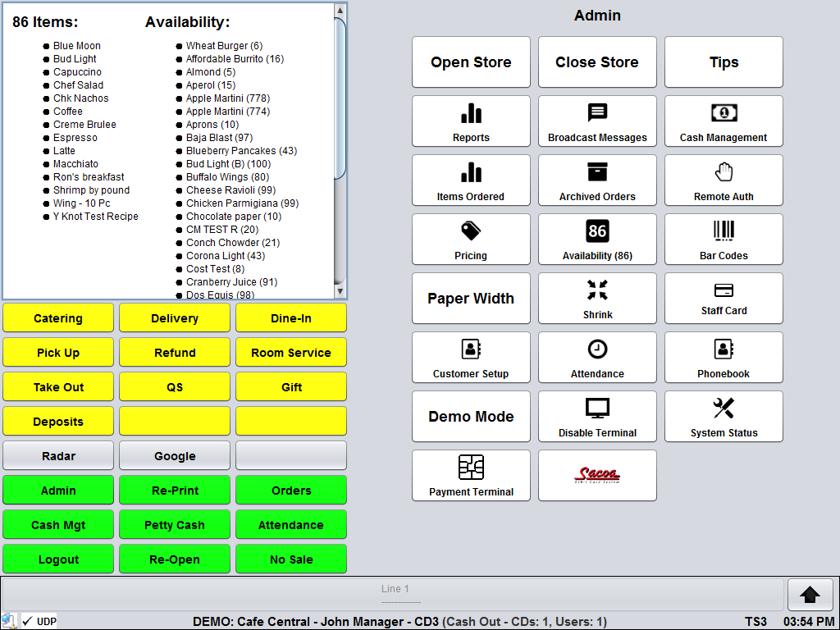Open Phonebook

tap(724, 357)
